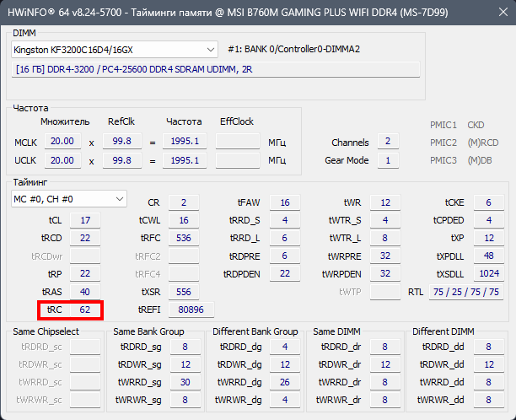The height and width of the screenshot is (420, 516).
Task: Click the empty tWTP field
Action: [385, 292]
